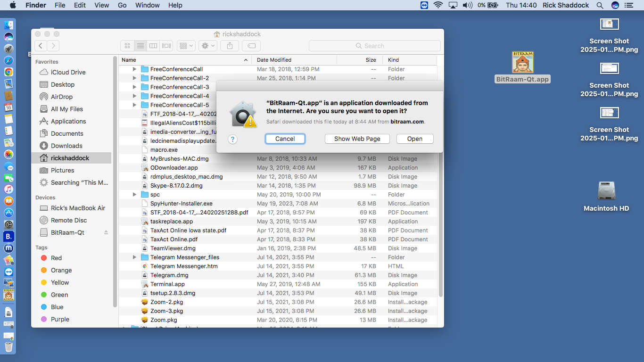Go back with Finder back arrow

[41, 46]
